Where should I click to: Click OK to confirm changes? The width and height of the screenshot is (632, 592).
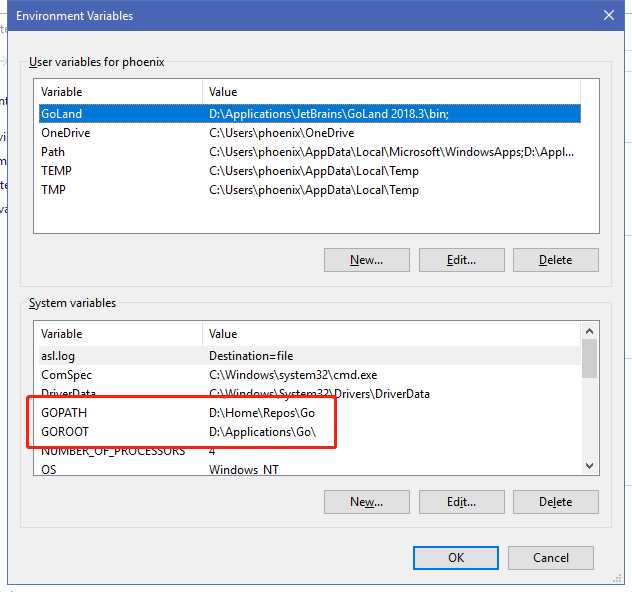[x=456, y=557]
